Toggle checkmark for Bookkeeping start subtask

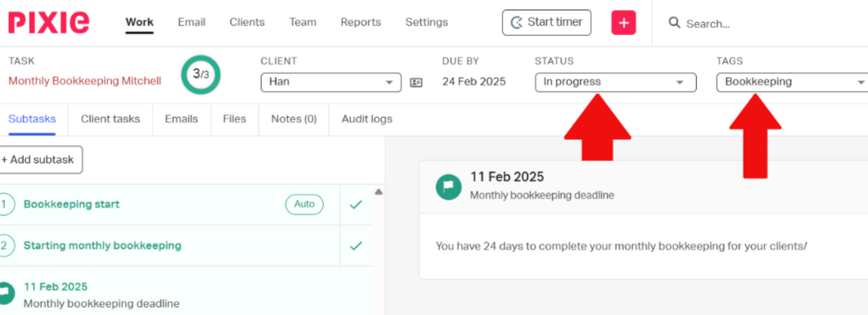pyautogui.click(x=356, y=205)
